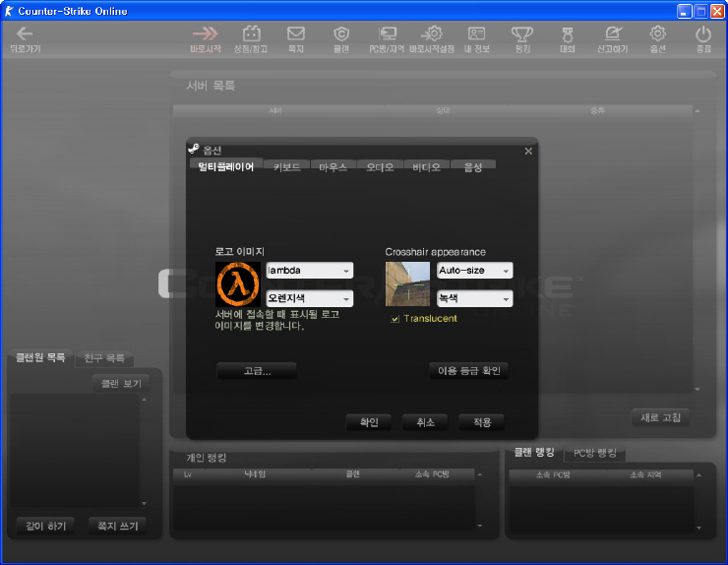This screenshot has height=565, width=728.
Task: Open the 쪽지 message envelope icon
Action: pyautogui.click(x=296, y=33)
